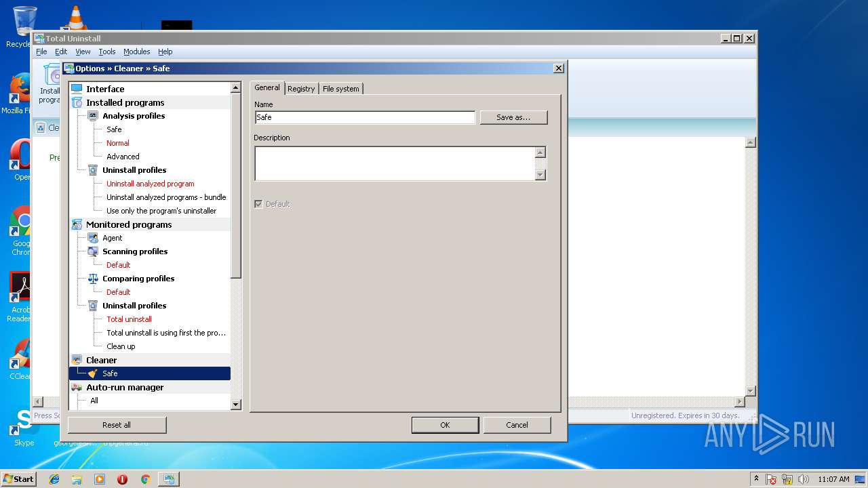Select Safe under Analysis profiles
This screenshot has height=488, width=868.
(x=114, y=129)
